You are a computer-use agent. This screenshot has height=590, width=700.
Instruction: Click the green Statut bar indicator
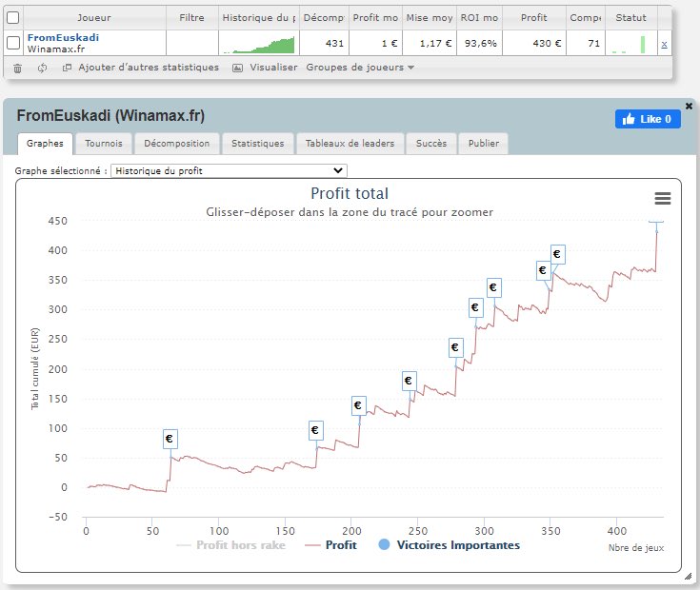click(x=643, y=45)
